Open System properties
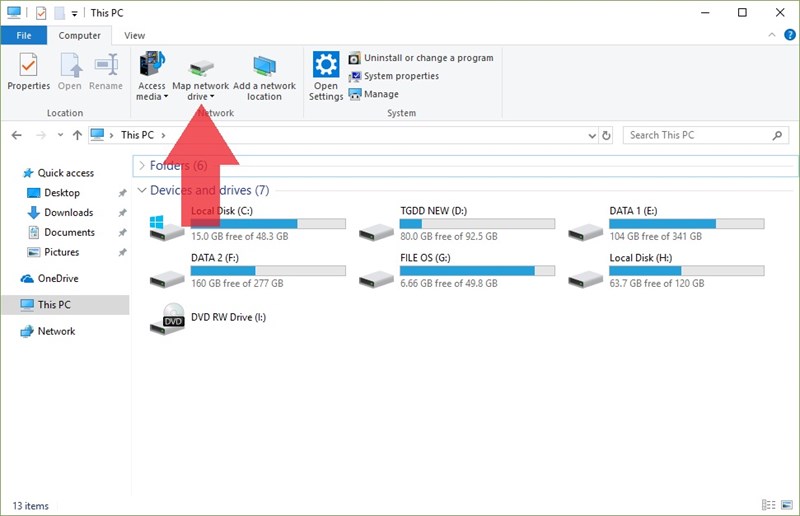The width and height of the screenshot is (800, 516). [x=393, y=76]
